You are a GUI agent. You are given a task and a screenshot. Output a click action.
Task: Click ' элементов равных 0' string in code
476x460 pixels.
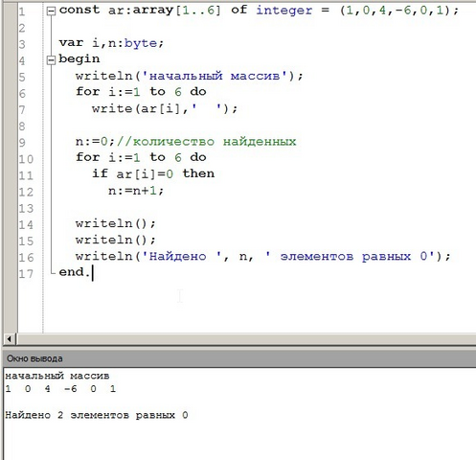(x=350, y=257)
